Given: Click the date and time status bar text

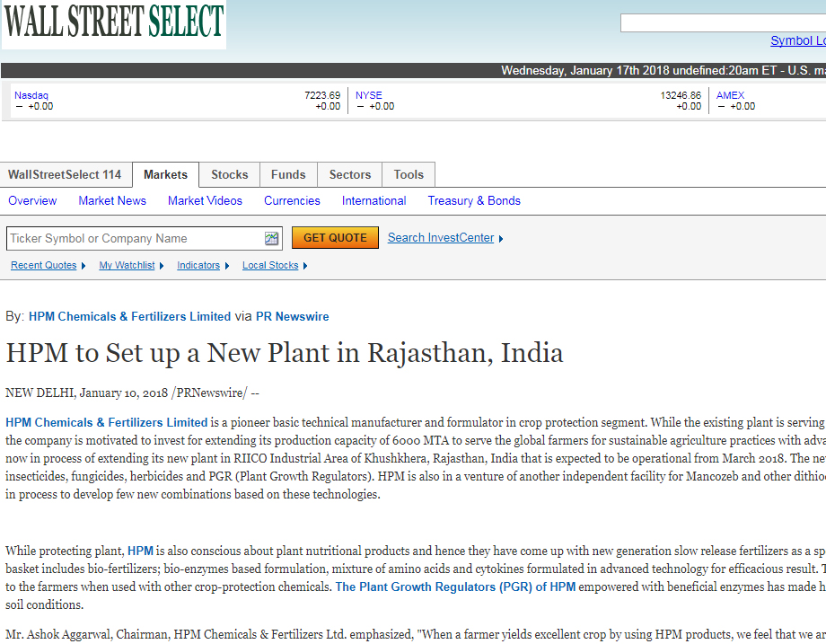Looking at the screenshot, I should pyautogui.click(x=663, y=71).
